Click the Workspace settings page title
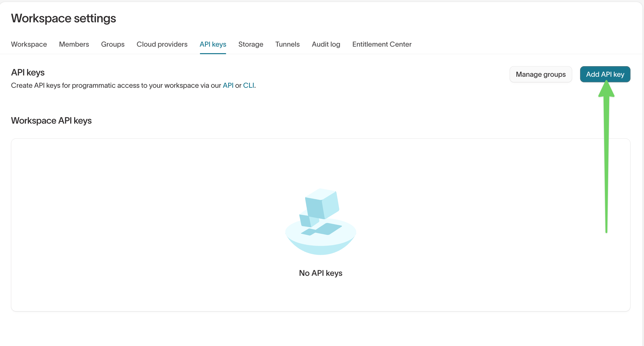Screen dimensions: 644x346 pyautogui.click(x=63, y=18)
